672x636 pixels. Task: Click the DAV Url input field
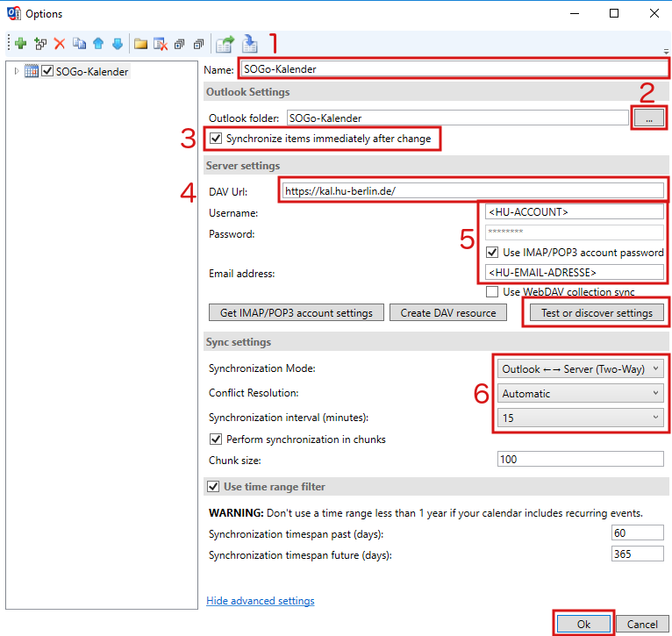pos(472,190)
